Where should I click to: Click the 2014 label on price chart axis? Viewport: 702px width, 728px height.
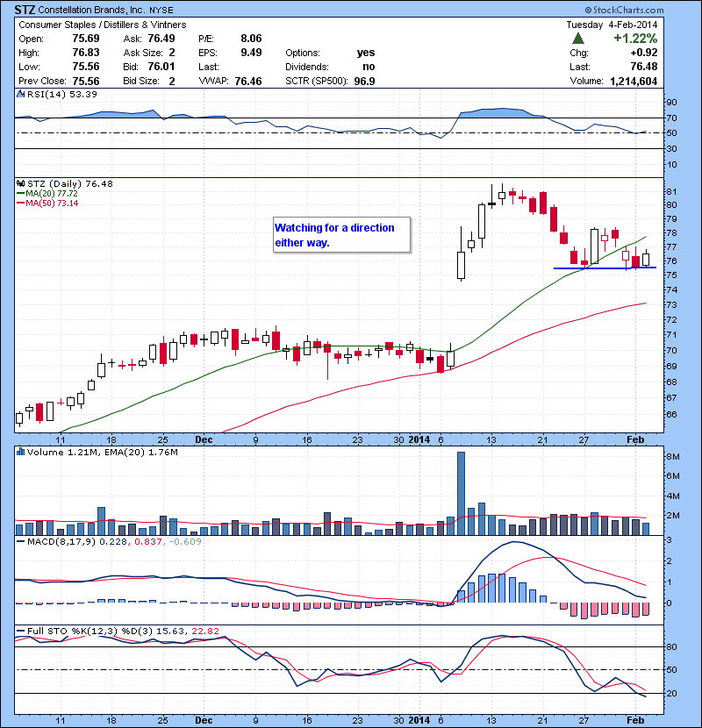coord(419,439)
